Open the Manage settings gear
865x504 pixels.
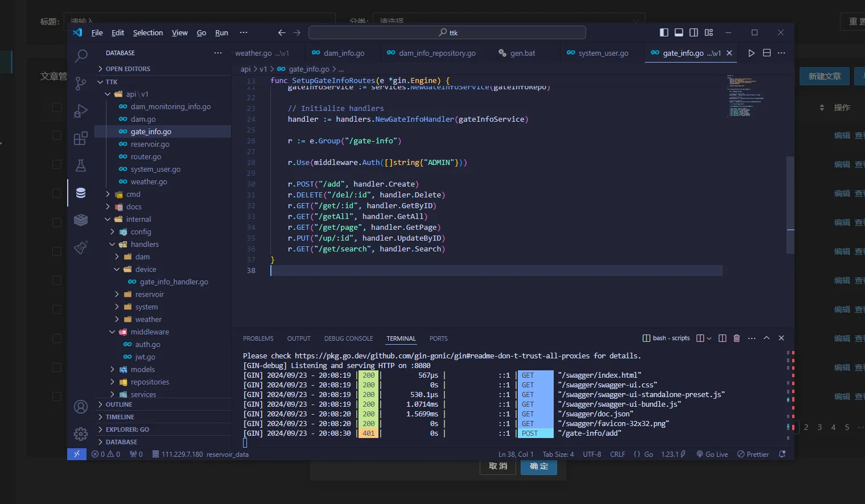pos(81,434)
